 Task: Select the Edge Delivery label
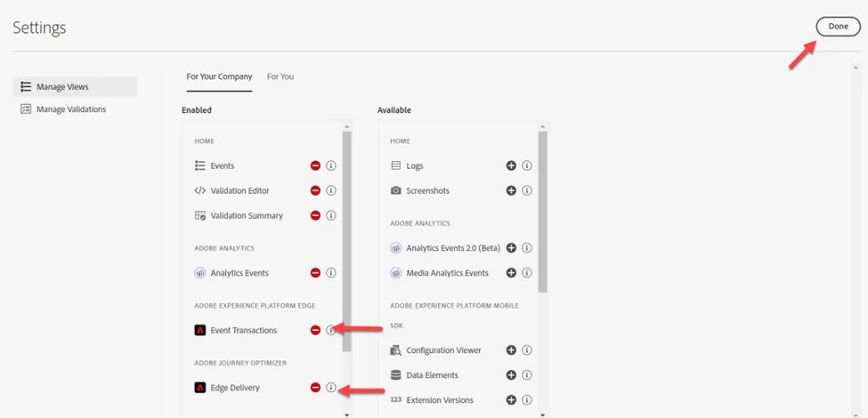click(235, 388)
